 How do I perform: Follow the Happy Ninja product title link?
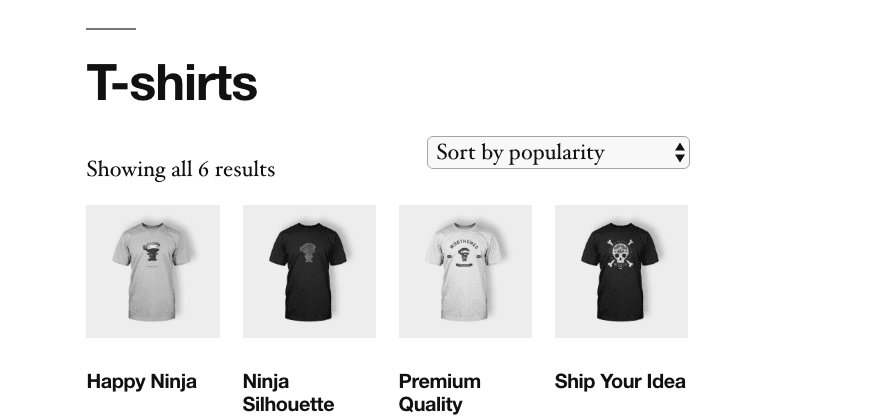point(142,381)
